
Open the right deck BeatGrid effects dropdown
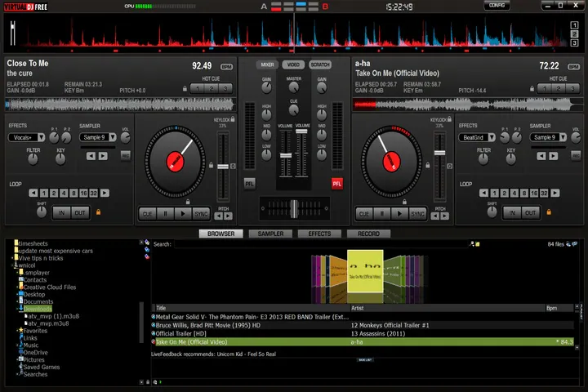[x=477, y=138]
